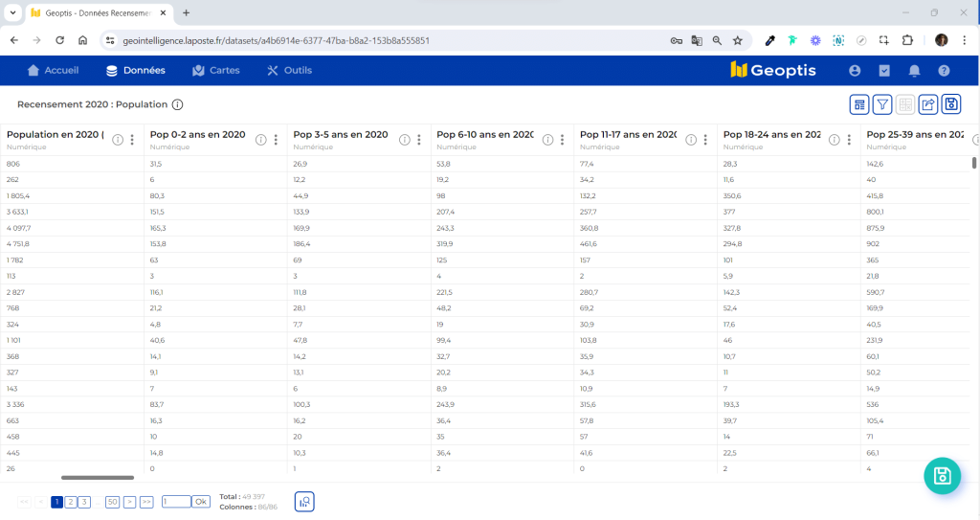The image size is (980, 520).
Task: Open the tasks checkmark icon in header
Action: click(884, 71)
